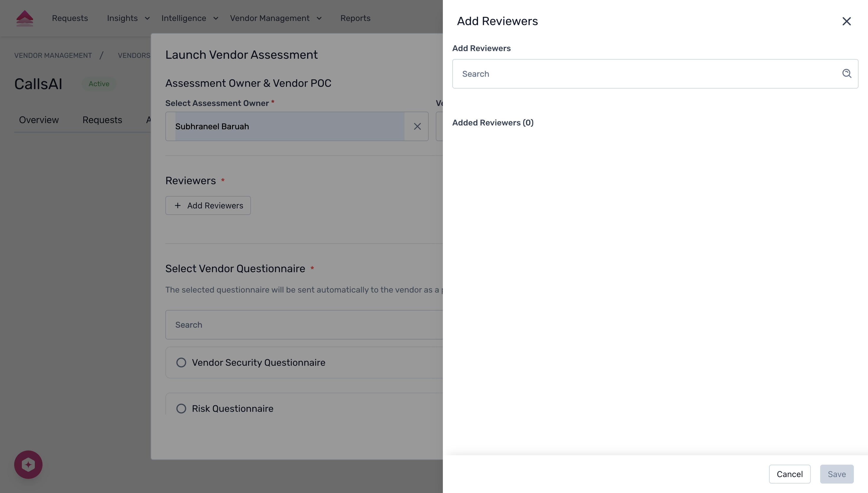Switch to the Requests tab under CallsAI
Image resolution: width=868 pixels, height=493 pixels.
click(102, 120)
